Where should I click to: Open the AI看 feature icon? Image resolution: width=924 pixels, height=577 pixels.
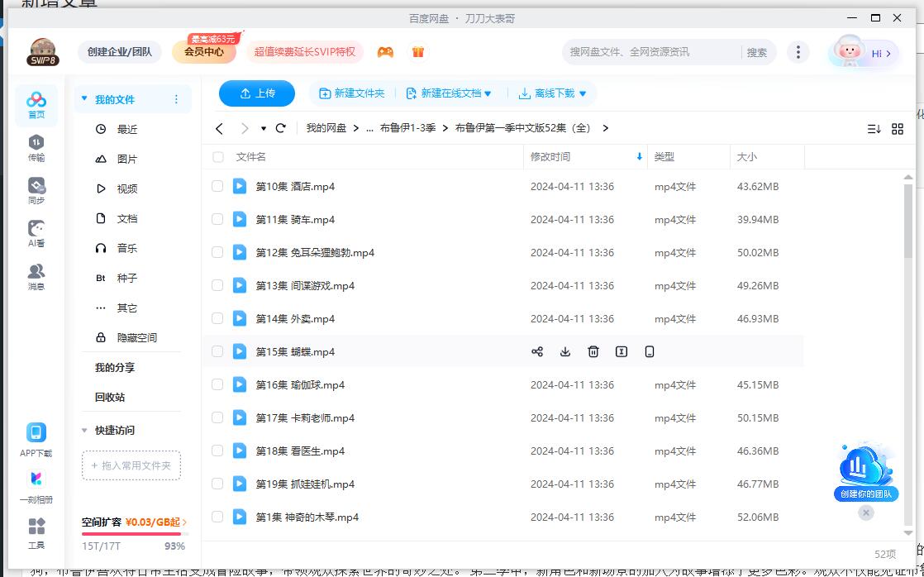(36, 231)
